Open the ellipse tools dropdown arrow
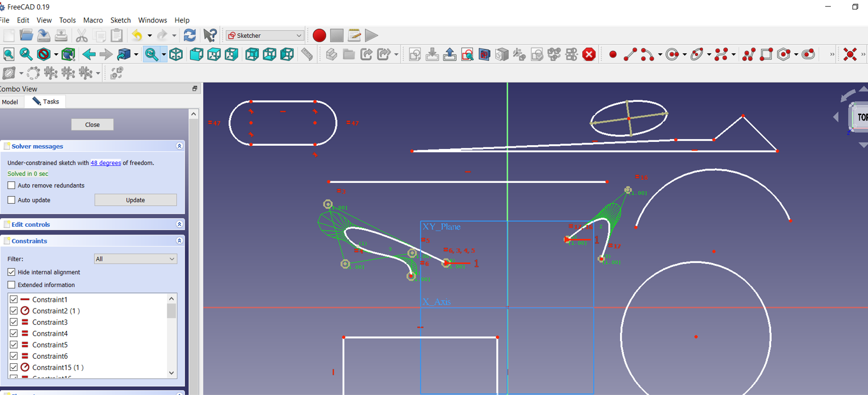Image resolution: width=868 pixels, height=395 pixels. 709,54
